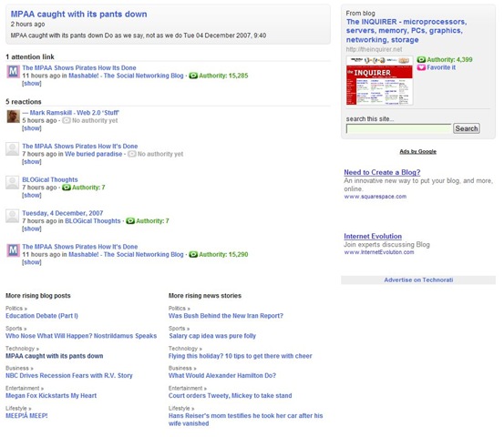Open BLOGical Thoughts post title link
This screenshot has width=504, height=437.
50,180
